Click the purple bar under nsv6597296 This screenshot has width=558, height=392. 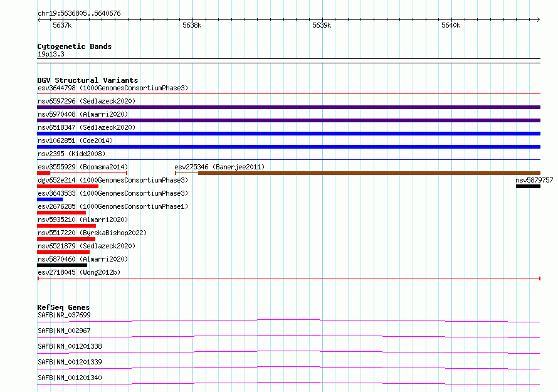tap(288, 107)
